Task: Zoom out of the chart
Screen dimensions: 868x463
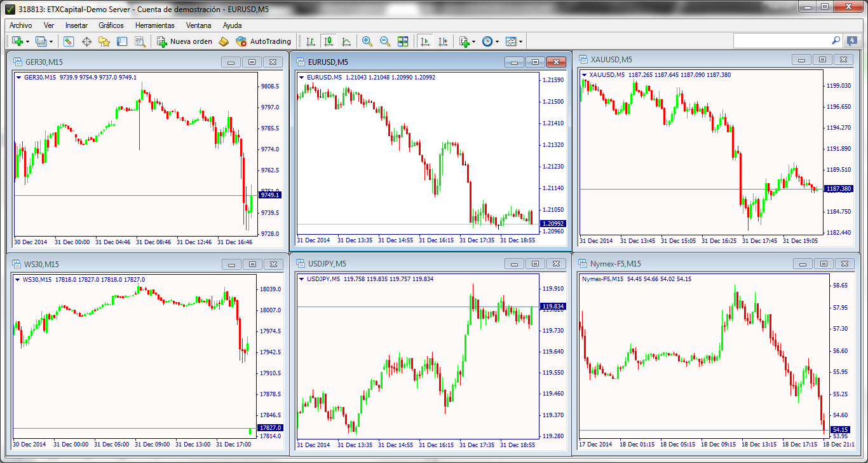Action: point(384,41)
